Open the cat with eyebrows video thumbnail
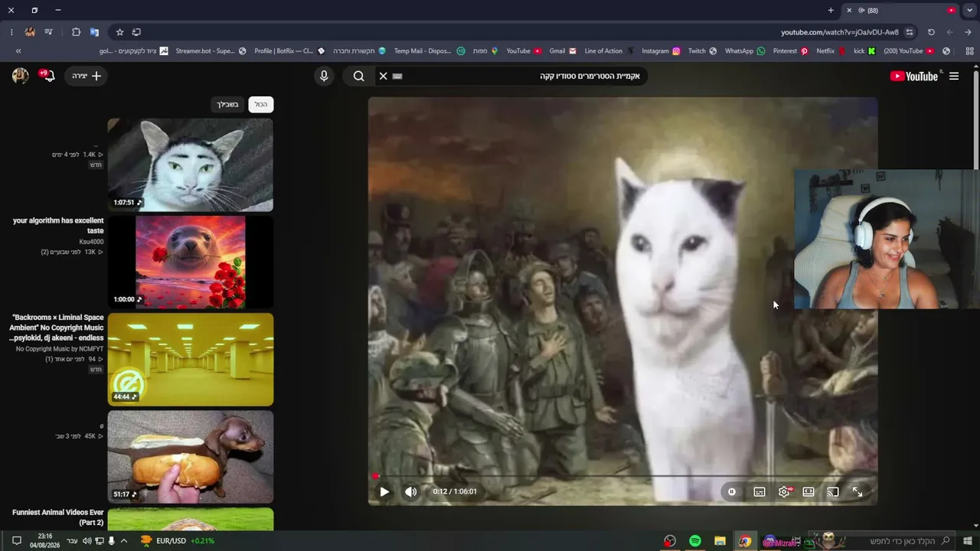 [x=191, y=165]
